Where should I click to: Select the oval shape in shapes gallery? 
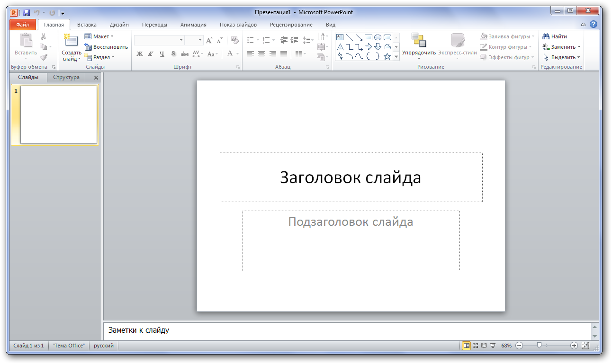point(378,37)
